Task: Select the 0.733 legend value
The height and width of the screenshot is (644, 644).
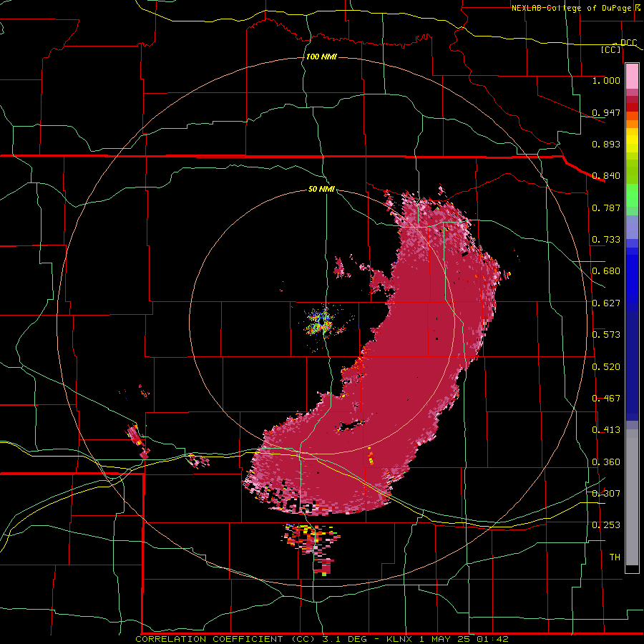Action: coord(606,240)
